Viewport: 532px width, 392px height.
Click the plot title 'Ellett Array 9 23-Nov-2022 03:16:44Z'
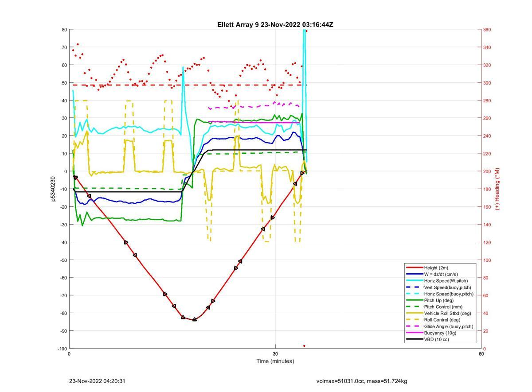[x=275, y=25]
